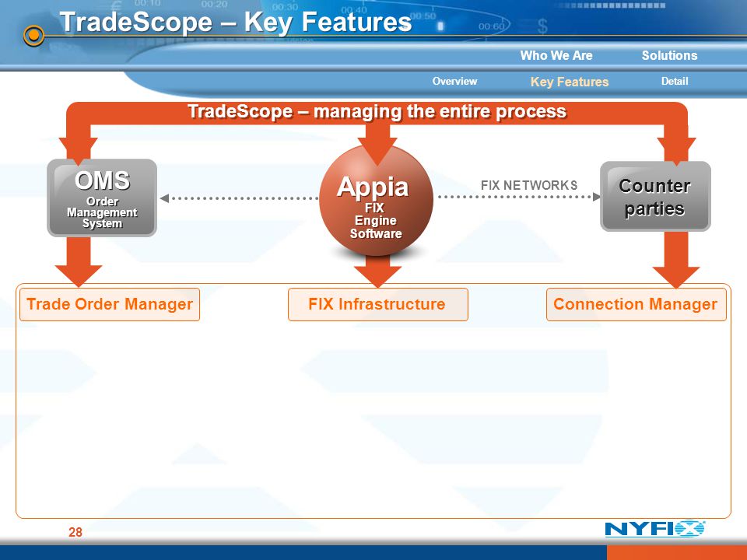
Task: Click the orange bullet icon beside the title
Action: pyautogui.click(x=33, y=35)
